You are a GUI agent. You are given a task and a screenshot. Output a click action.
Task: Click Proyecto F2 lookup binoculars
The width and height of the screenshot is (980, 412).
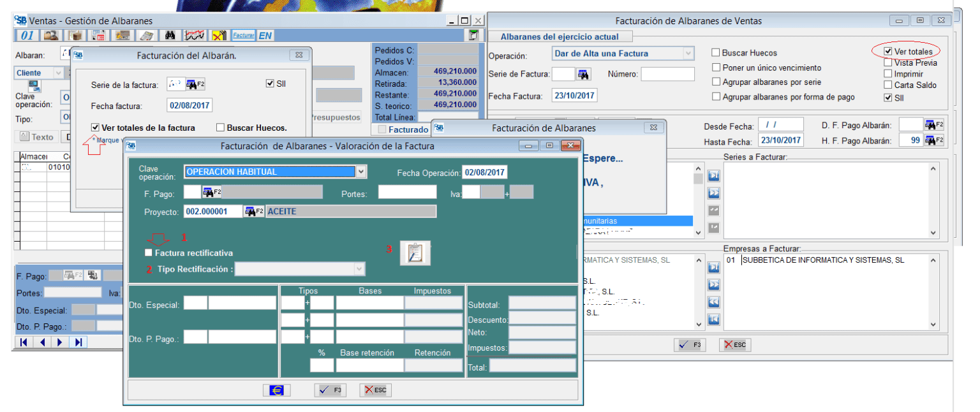tap(254, 211)
